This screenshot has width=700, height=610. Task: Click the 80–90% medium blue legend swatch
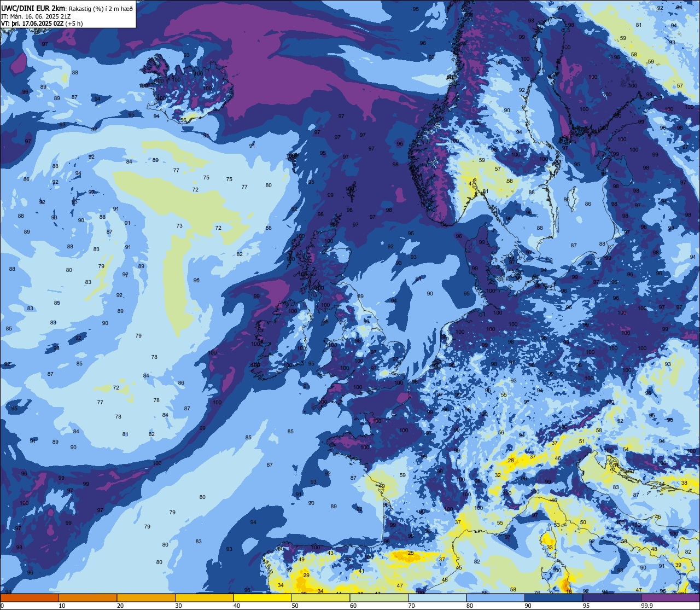click(495, 597)
